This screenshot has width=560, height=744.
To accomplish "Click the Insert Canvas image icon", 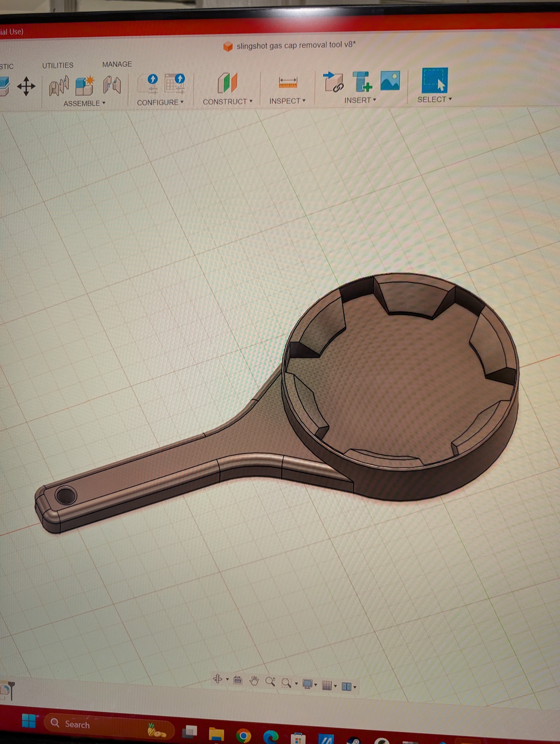I will point(390,80).
